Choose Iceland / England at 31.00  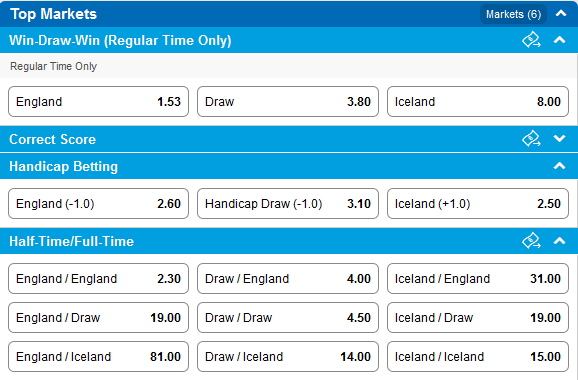coord(478,279)
